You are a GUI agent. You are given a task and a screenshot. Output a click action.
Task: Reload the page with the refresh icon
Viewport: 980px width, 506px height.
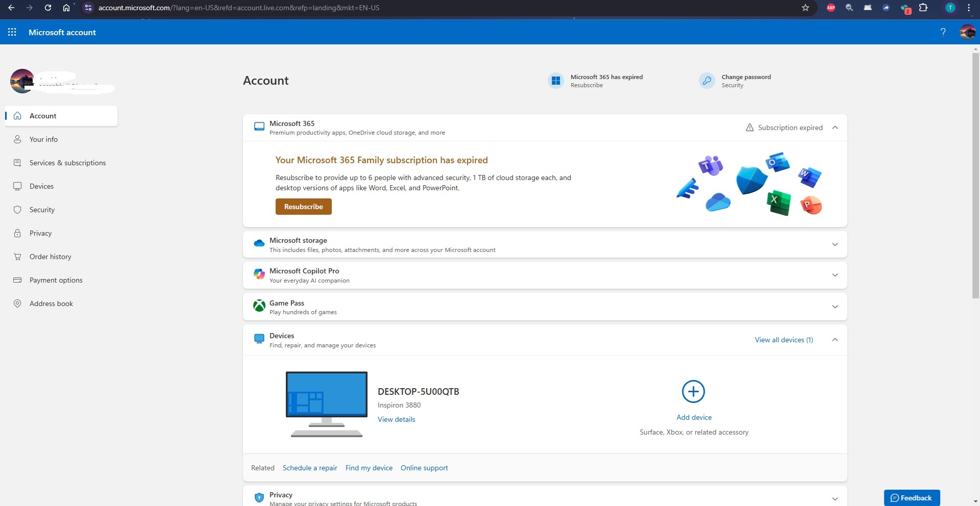coord(48,8)
